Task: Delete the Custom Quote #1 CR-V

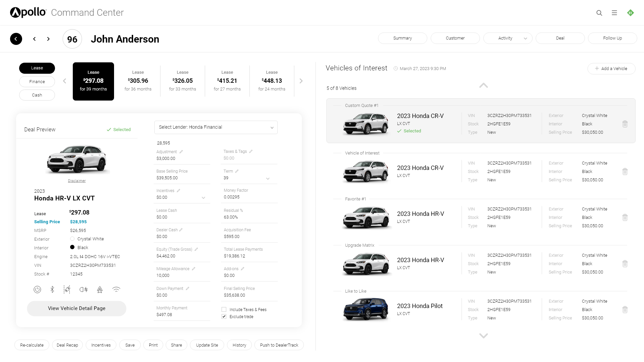Action: [x=625, y=124]
